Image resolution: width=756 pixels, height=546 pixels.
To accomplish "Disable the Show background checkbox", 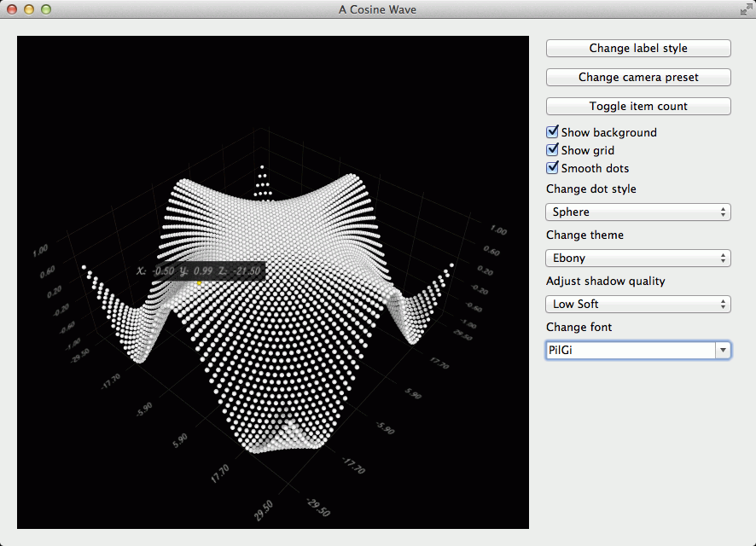I will point(552,132).
